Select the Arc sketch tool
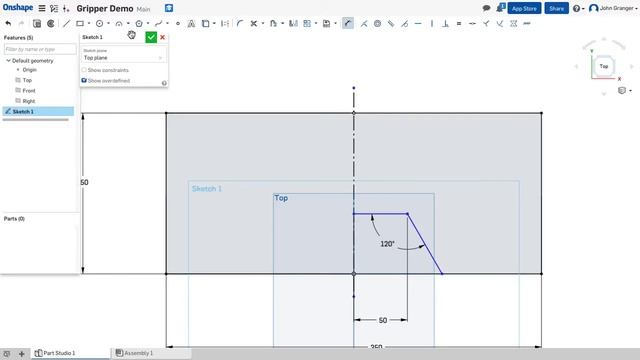This screenshot has width=640, height=360. coord(119,24)
